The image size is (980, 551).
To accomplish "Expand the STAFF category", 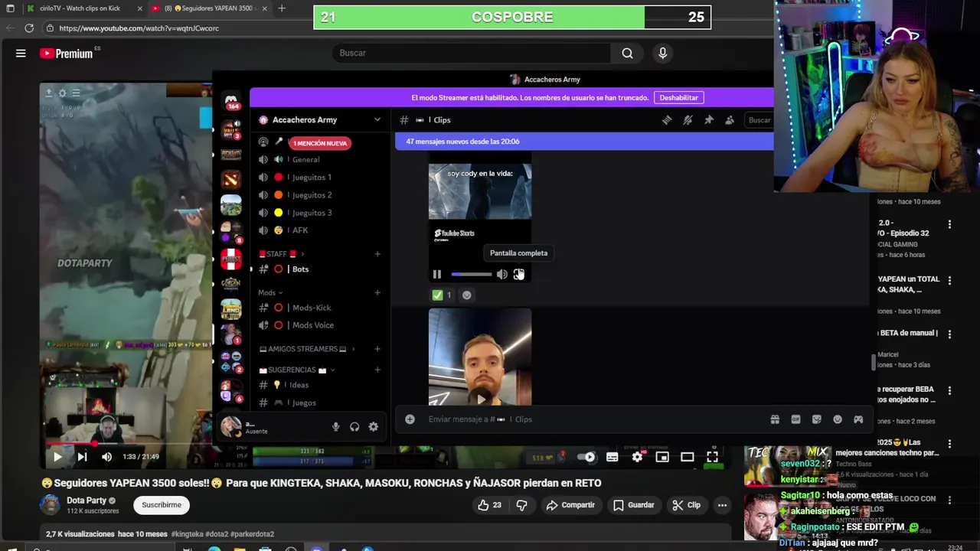I will [281, 254].
